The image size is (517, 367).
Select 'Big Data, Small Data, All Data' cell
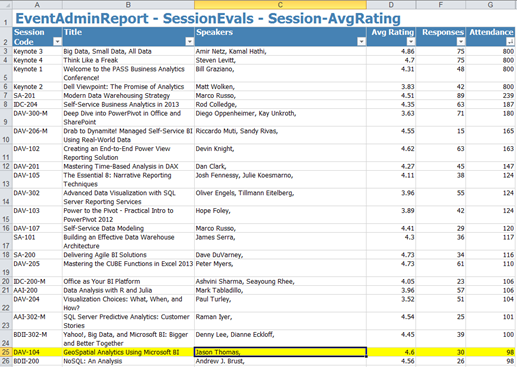128,51
